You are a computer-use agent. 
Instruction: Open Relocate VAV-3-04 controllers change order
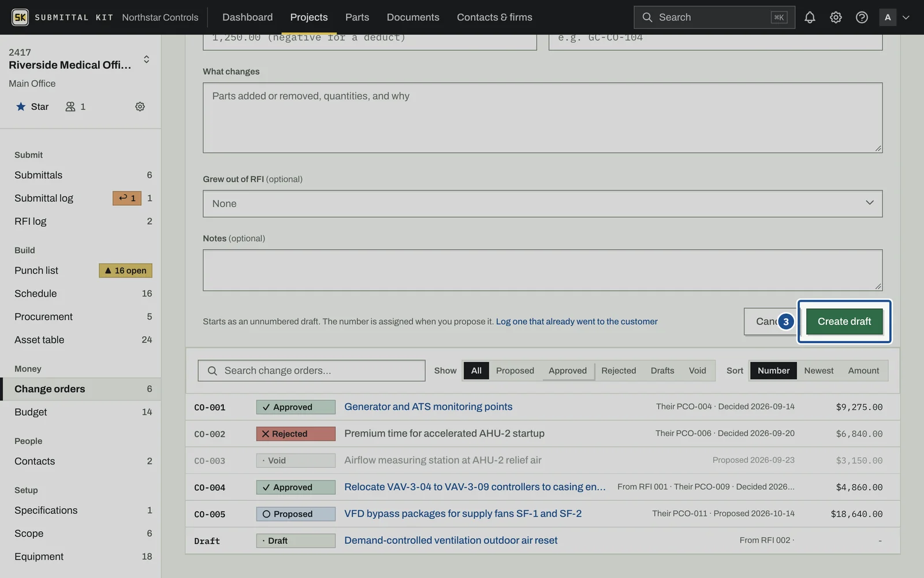(475, 487)
